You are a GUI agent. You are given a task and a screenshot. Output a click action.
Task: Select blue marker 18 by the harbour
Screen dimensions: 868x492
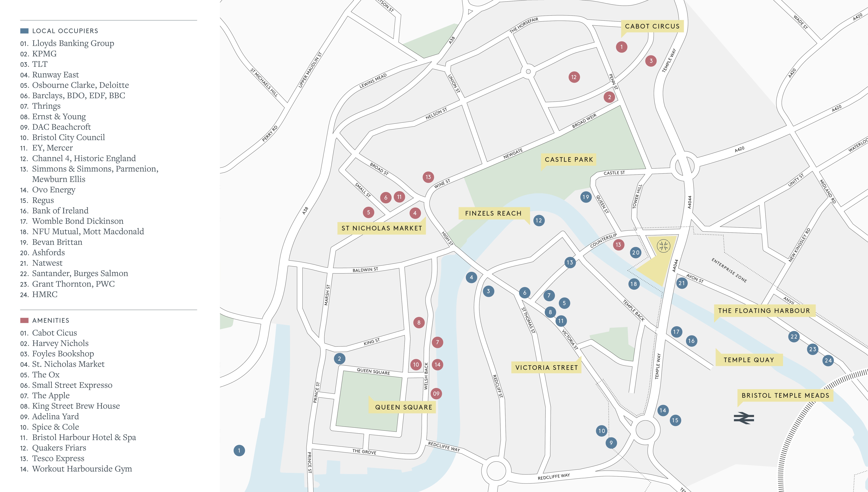(x=634, y=284)
